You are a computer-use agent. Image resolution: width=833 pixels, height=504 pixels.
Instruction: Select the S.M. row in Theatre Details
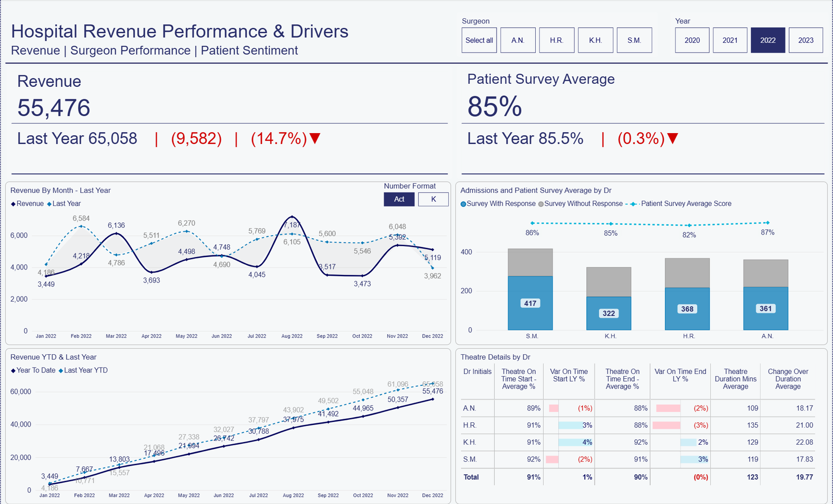click(x=638, y=460)
